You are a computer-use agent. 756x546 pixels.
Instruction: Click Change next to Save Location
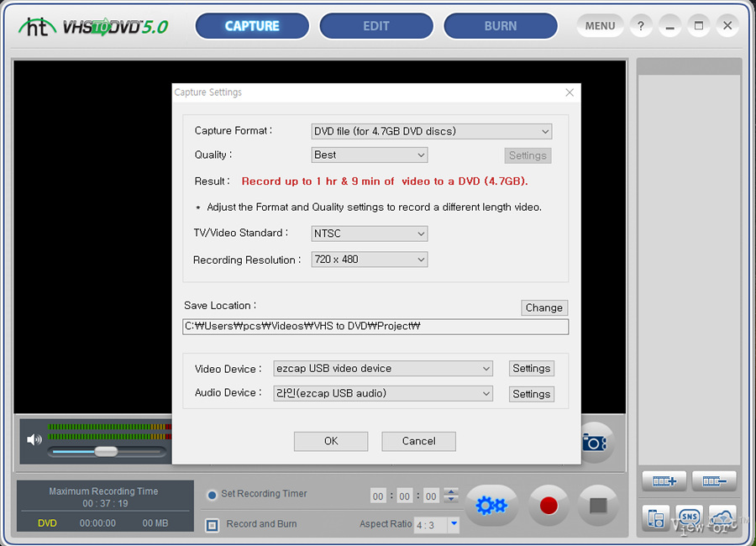(543, 307)
